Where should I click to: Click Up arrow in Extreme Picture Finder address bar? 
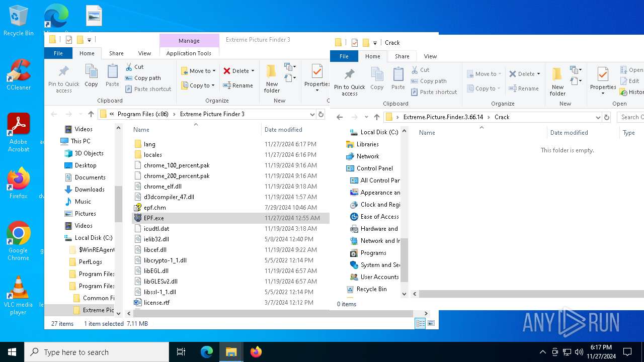click(x=91, y=114)
